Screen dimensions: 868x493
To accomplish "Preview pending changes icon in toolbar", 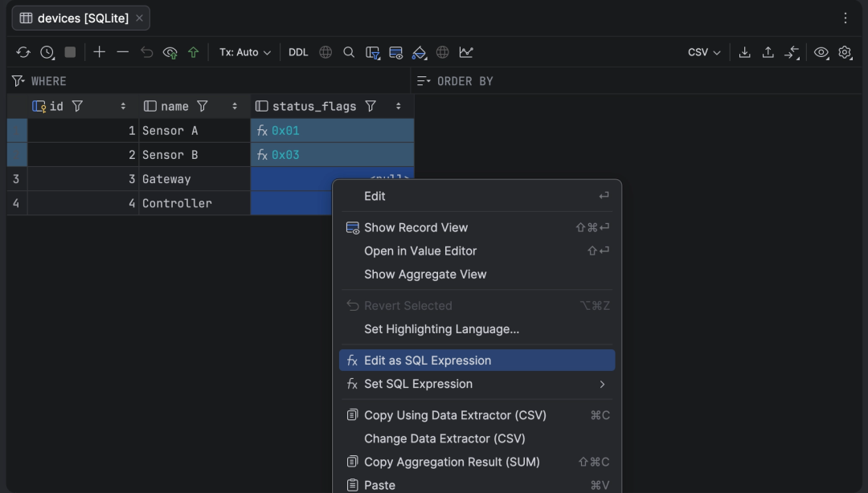I will click(x=170, y=52).
